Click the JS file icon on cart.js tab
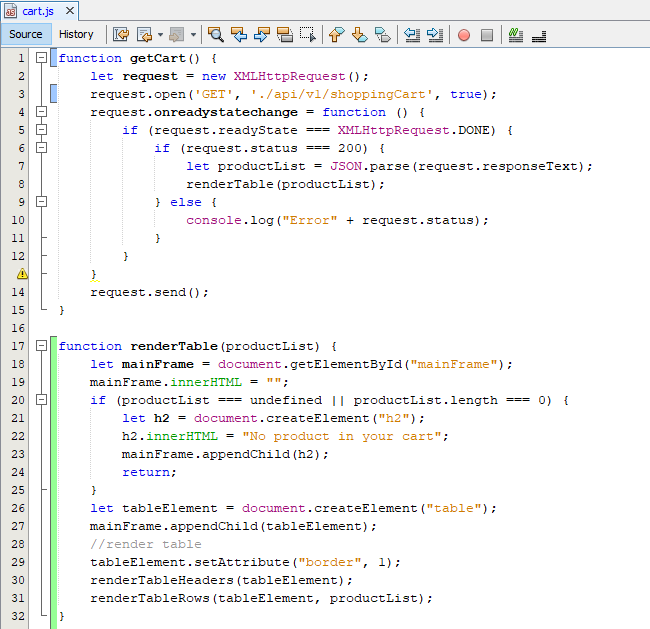Viewport: 650px width, 629px height. (x=10, y=11)
